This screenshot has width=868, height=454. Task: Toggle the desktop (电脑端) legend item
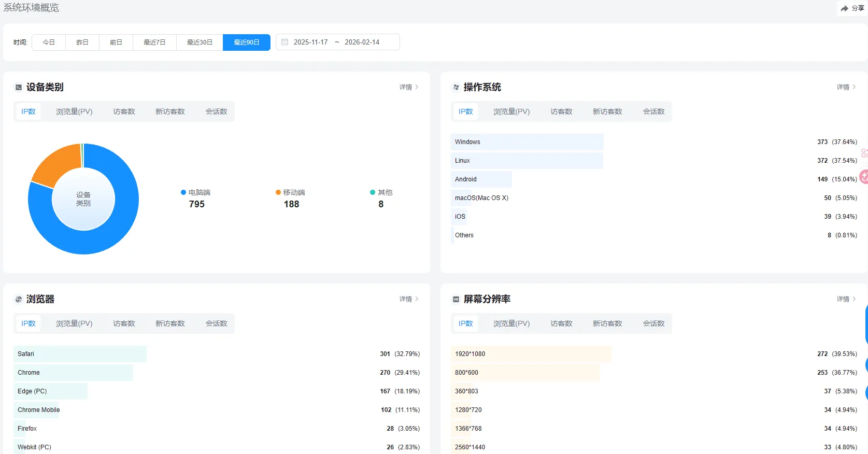pyautogui.click(x=195, y=192)
